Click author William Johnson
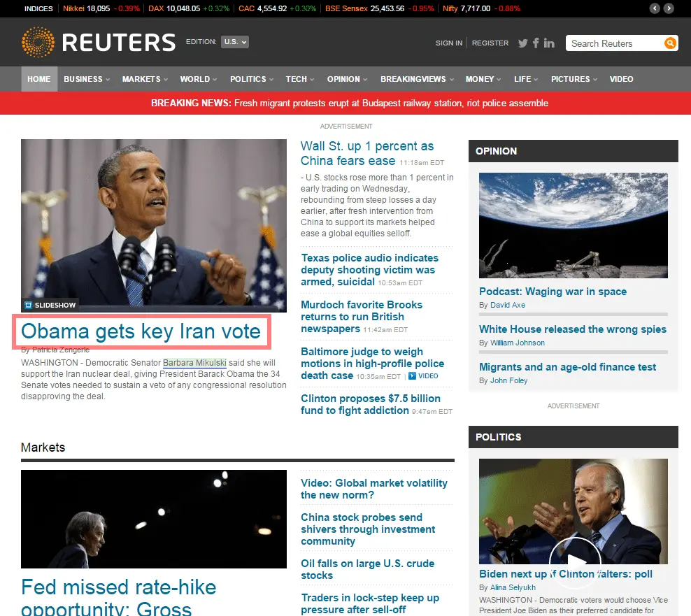The image size is (691, 616). point(518,343)
